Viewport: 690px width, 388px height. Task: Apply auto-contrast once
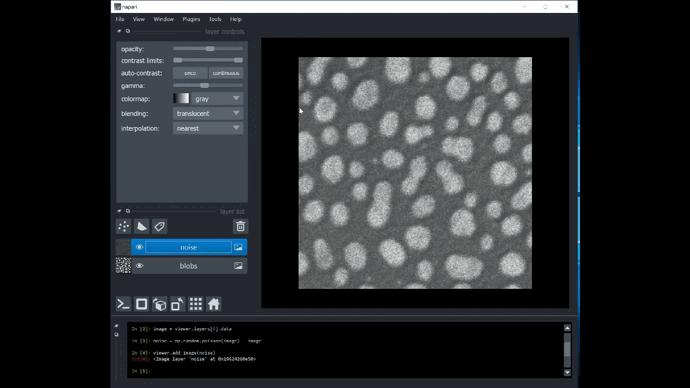[190, 73]
